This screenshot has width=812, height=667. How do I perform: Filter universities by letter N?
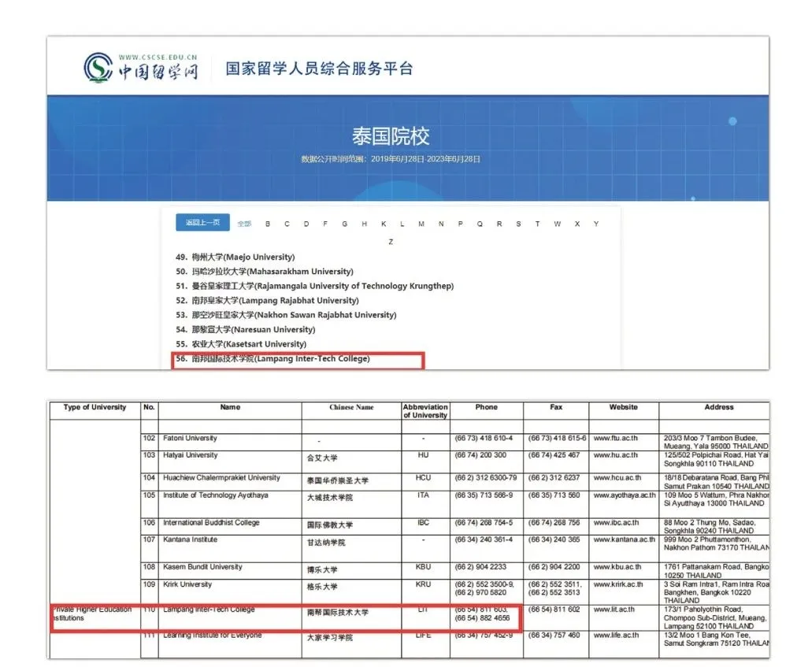point(441,224)
